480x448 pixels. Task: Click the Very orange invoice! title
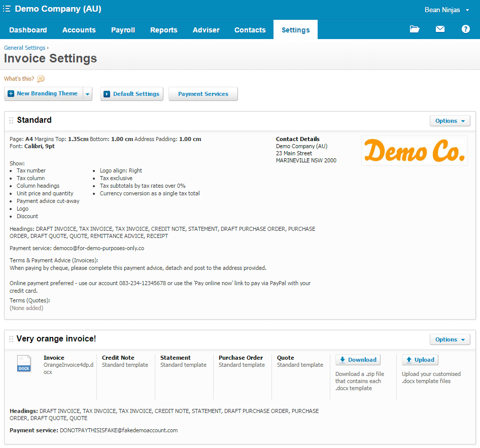click(x=56, y=339)
